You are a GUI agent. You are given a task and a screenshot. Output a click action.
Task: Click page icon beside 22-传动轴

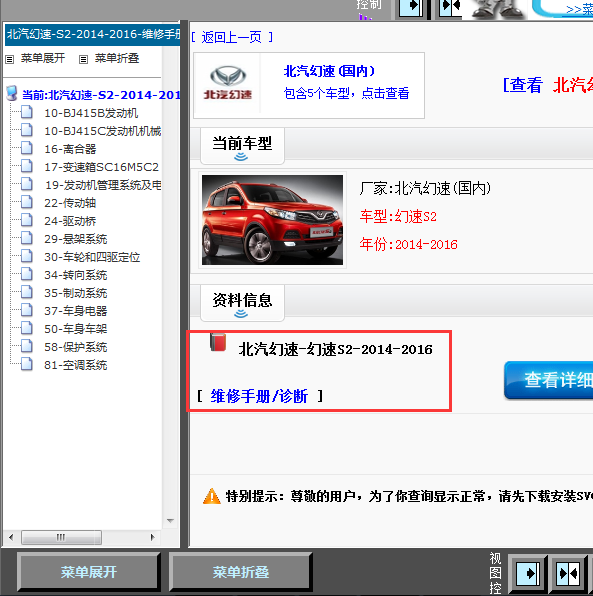pos(27,202)
